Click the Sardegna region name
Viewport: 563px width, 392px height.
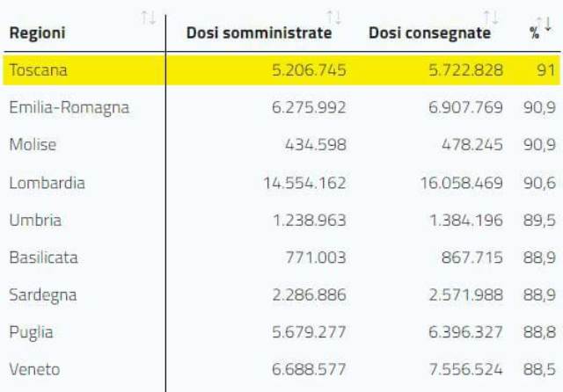pos(42,294)
